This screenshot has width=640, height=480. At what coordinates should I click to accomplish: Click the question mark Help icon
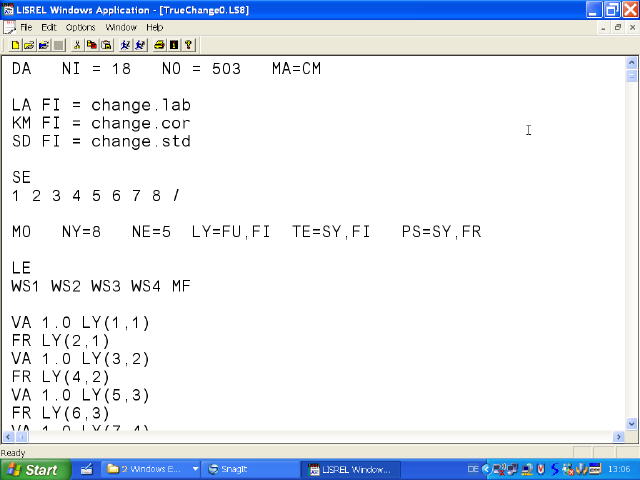click(188, 45)
